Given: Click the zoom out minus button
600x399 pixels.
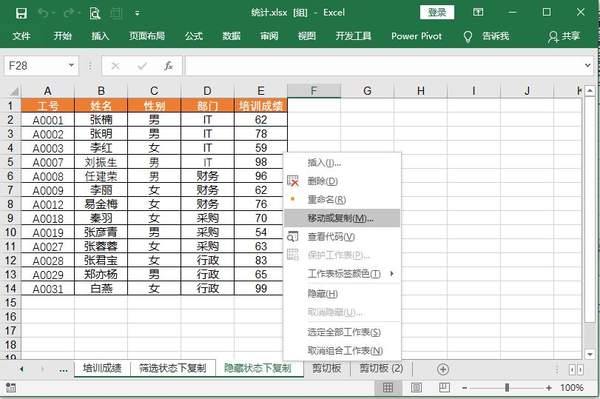Looking at the screenshot, I should point(465,388).
